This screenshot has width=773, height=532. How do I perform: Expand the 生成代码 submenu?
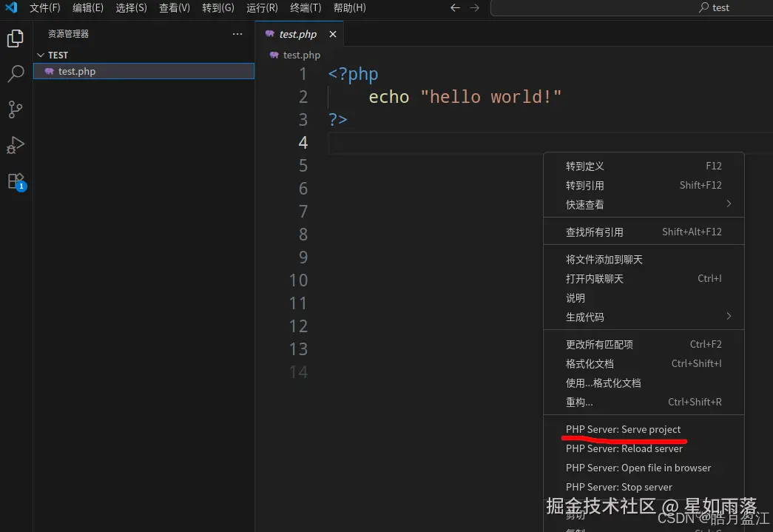pyautogui.click(x=644, y=317)
